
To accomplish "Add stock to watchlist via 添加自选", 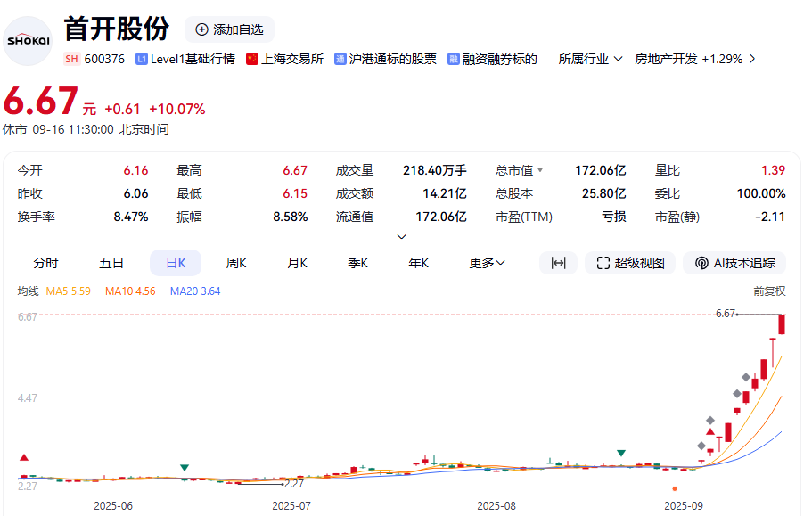I will tap(229, 29).
